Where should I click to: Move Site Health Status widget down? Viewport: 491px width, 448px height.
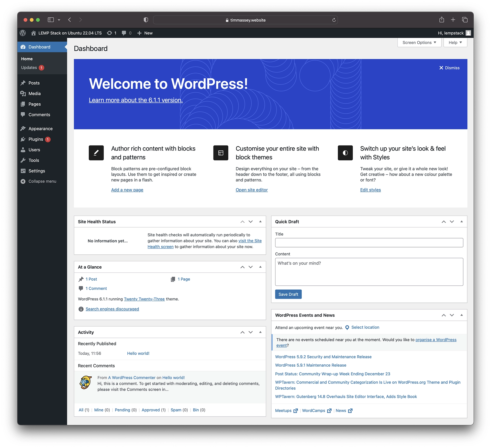(251, 222)
